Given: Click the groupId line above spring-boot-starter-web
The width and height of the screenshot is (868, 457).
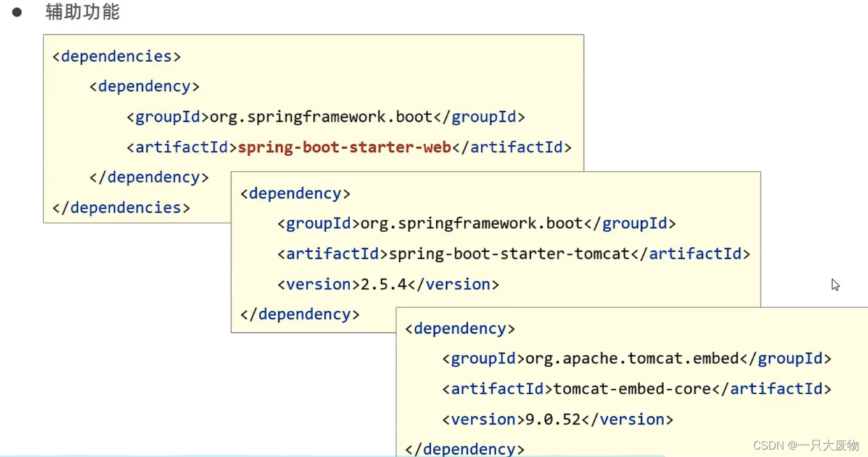Looking at the screenshot, I should coord(326,117).
